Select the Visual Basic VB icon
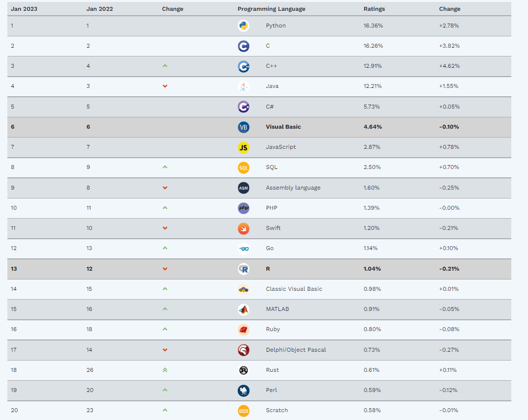The image size is (528, 420). [244, 127]
